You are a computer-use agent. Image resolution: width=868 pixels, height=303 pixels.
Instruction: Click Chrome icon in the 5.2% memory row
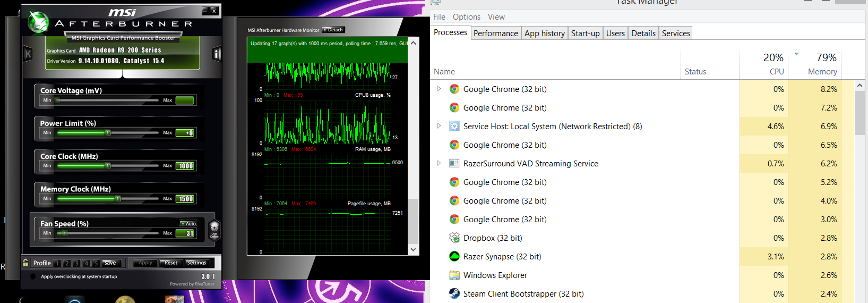pyautogui.click(x=454, y=182)
